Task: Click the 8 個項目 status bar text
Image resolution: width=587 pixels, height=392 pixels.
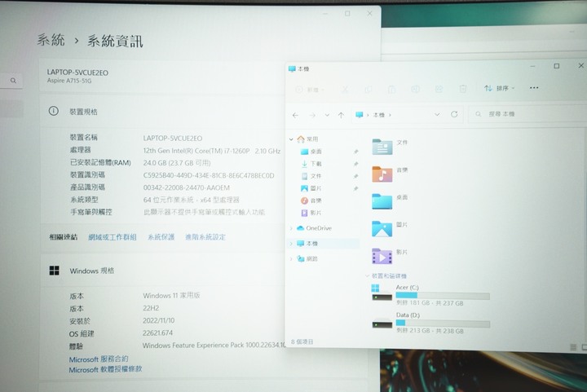Action: click(302, 341)
